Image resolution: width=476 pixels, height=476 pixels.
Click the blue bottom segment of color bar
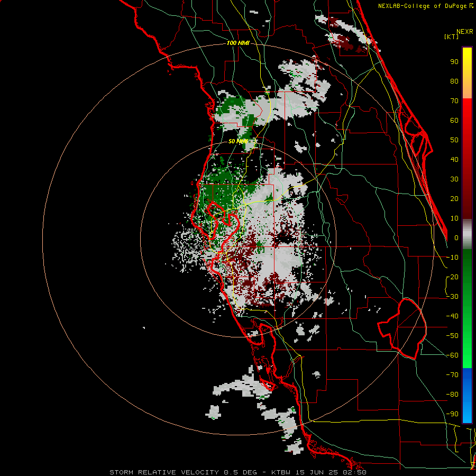(x=467, y=396)
